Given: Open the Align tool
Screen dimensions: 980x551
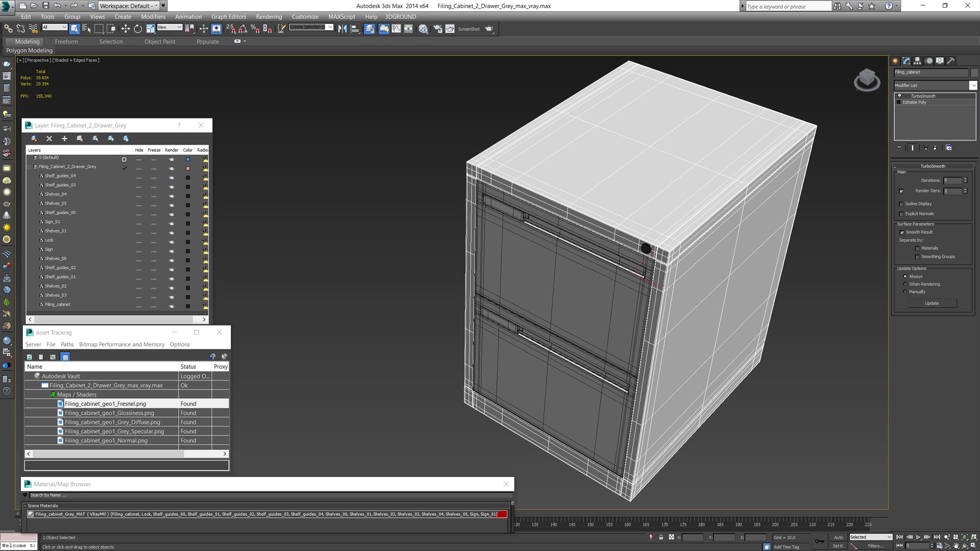Looking at the screenshot, I should (355, 29).
